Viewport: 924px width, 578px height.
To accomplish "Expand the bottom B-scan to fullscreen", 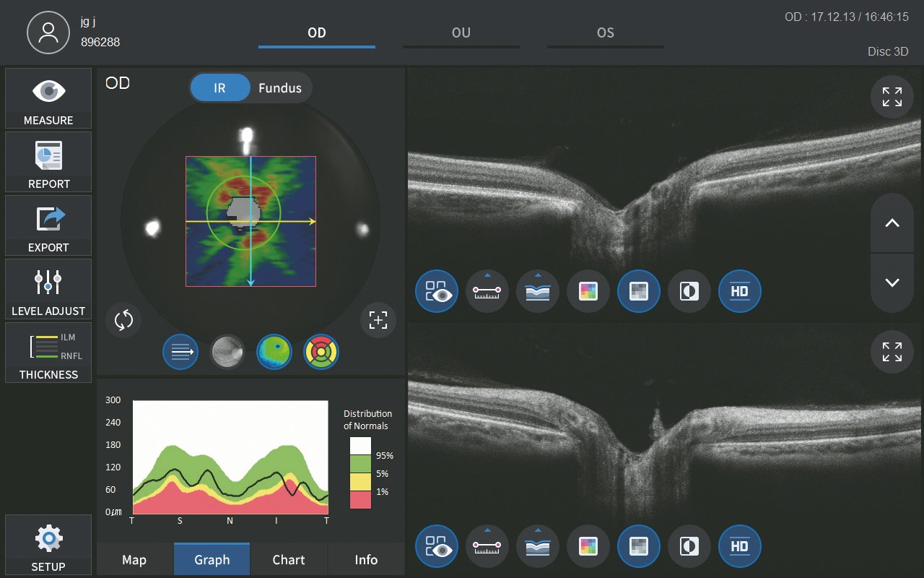I will [x=892, y=352].
